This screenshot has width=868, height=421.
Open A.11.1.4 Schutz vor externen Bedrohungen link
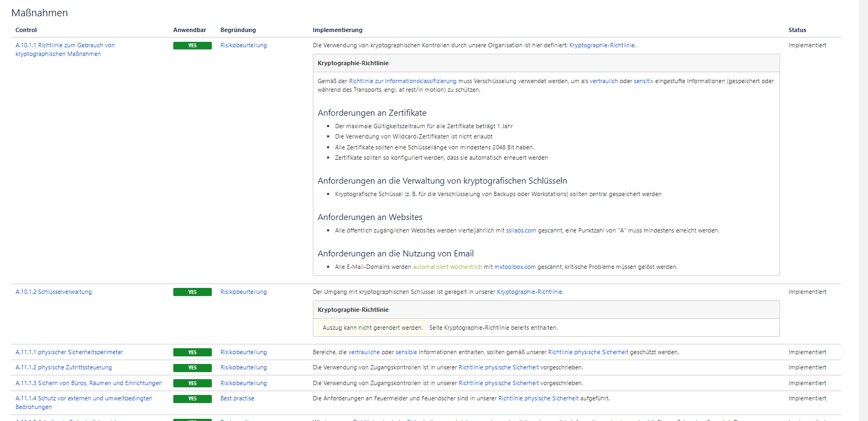(84, 399)
